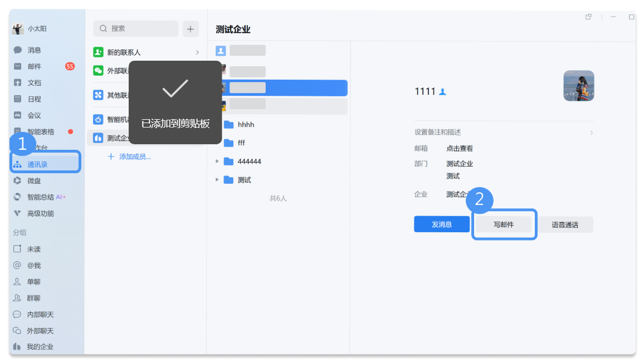644x362 pixels.
Task: Click the 搜索 search field
Action: tap(134, 28)
